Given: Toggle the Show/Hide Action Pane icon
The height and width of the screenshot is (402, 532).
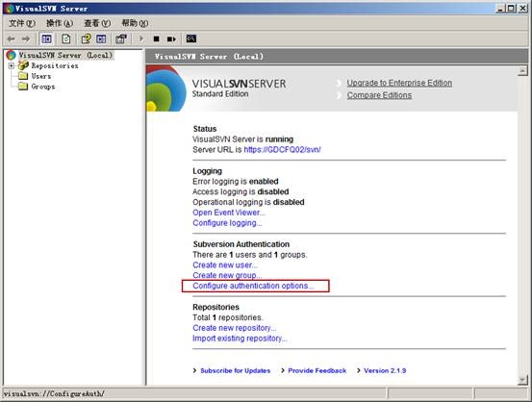Looking at the screenshot, I should pos(101,39).
